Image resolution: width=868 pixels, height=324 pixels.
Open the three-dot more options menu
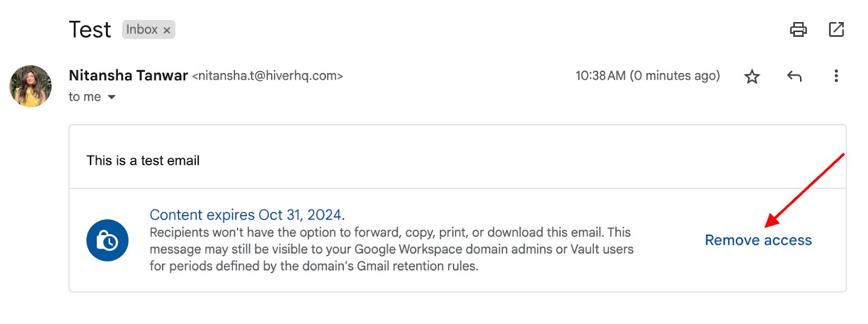click(836, 76)
